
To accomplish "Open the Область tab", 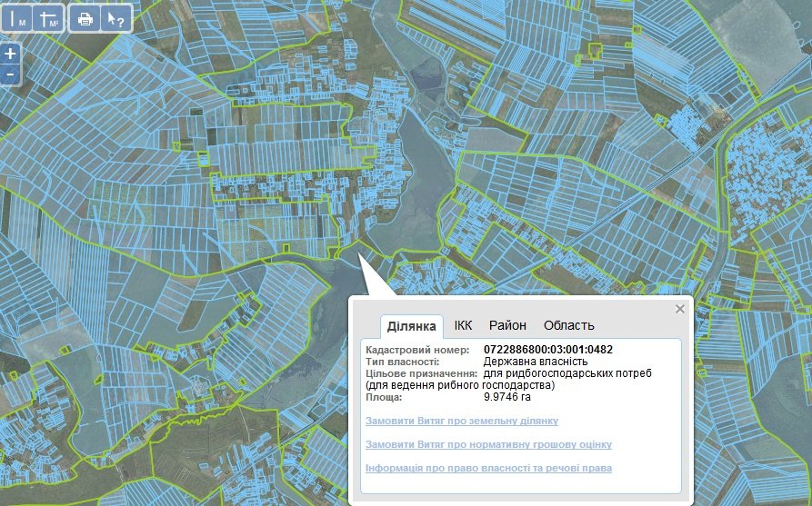I will [568, 325].
